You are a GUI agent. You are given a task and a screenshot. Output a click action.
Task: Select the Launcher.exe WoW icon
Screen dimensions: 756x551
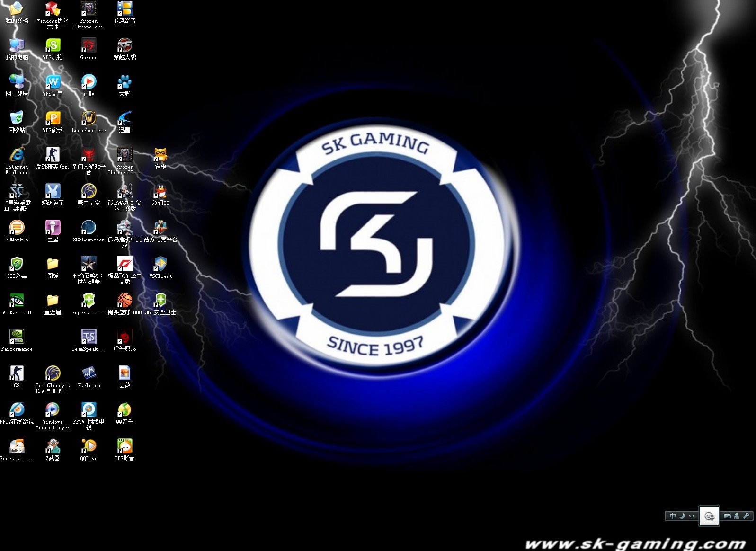tap(89, 118)
